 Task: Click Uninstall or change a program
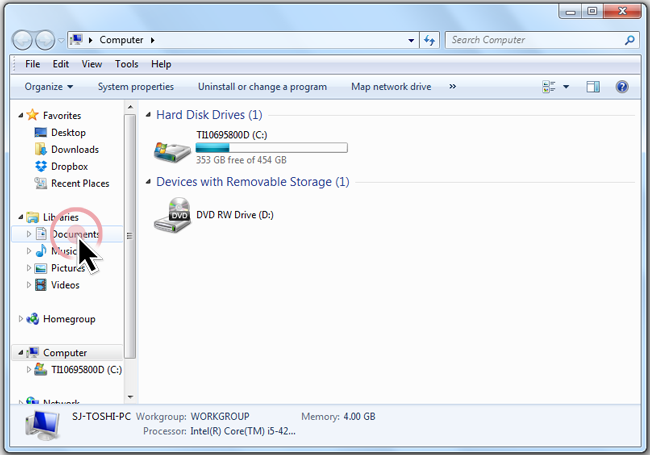(x=262, y=87)
